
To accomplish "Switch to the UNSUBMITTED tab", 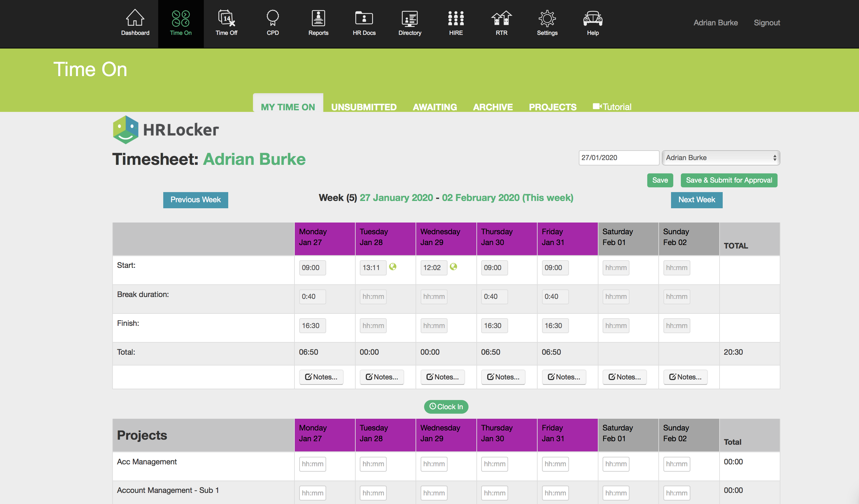I will 364,107.
